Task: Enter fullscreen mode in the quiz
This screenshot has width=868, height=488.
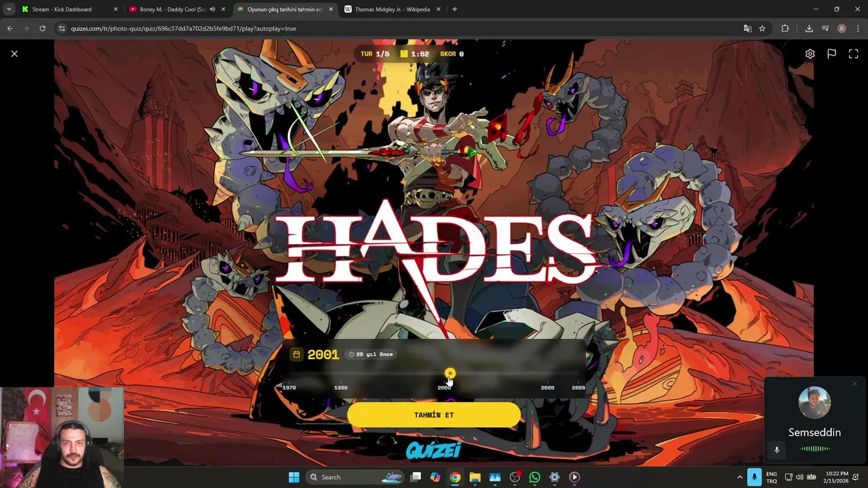Action: [853, 54]
